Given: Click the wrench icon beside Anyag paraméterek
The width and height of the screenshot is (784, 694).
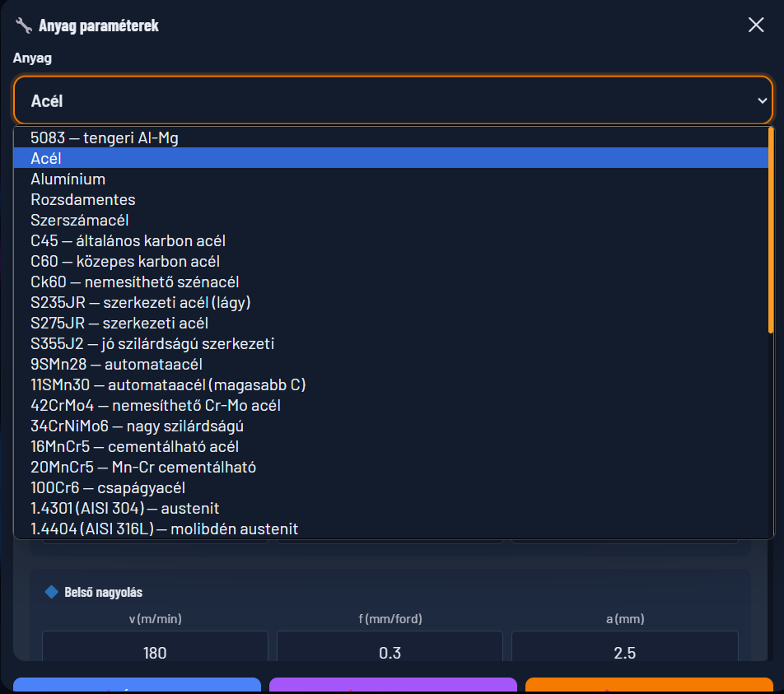Looking at the screenshot, I should 24,25.
